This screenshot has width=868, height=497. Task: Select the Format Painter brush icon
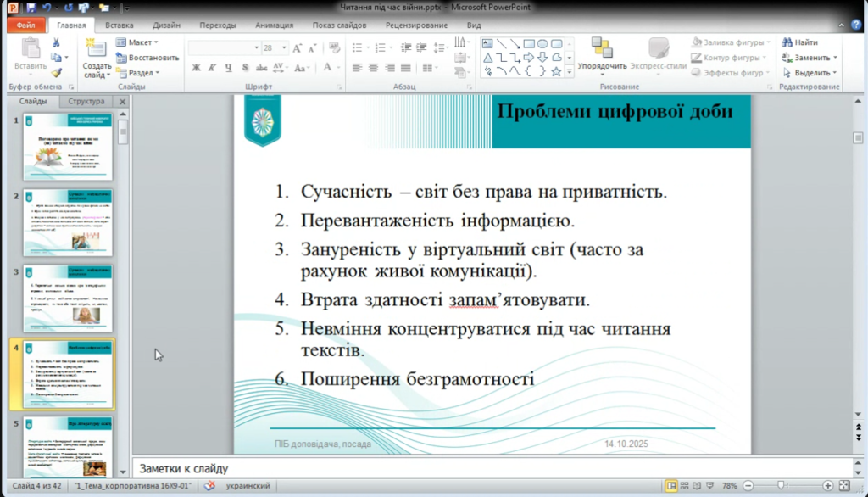click(56, 73)
